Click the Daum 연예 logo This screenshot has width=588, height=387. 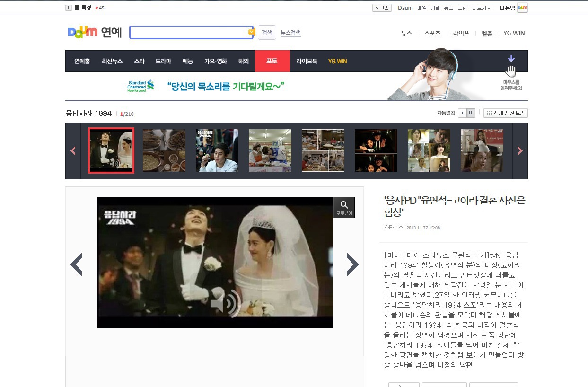(x=95, y=32)
